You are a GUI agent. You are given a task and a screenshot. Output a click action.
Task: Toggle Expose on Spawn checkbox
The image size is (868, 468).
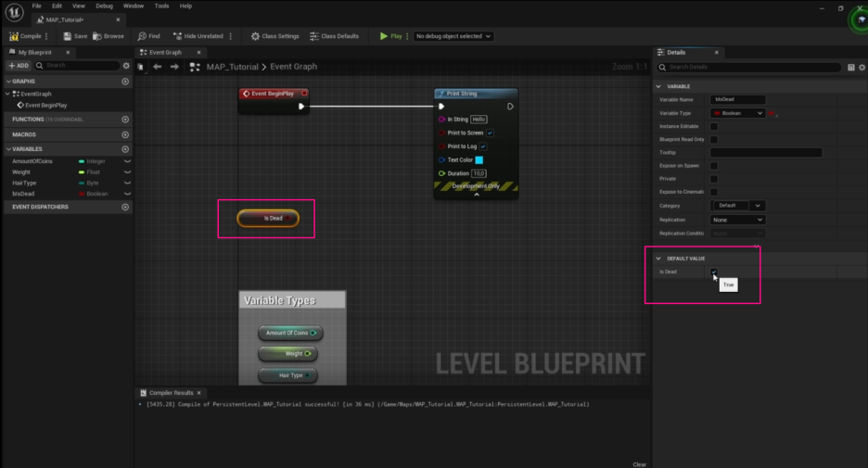point(714,165)
